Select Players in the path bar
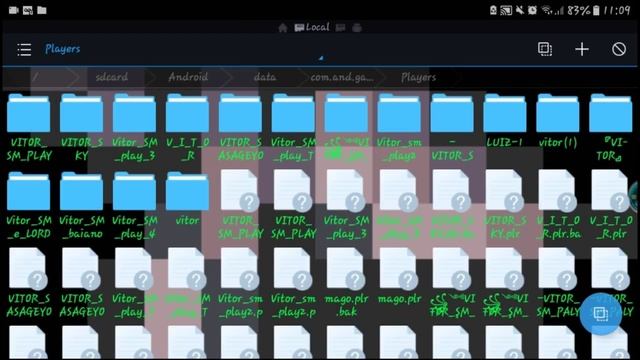Screen dimensions: 640x360 coord(418,77)
